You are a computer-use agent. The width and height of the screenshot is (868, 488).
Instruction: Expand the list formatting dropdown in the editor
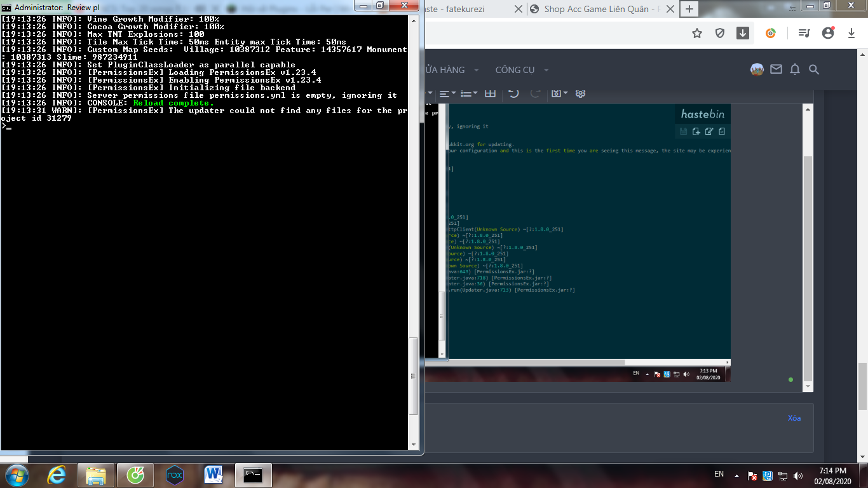[x=469, y=93]
